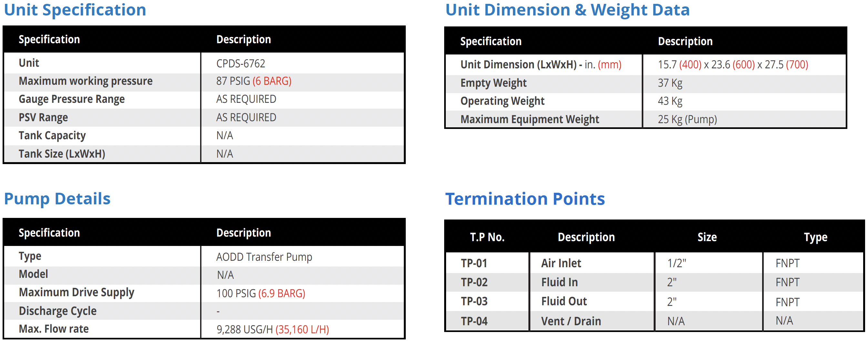Image resolution: width=868 pixels, height=342 pixels.
Task: Click the Pump Details heading
Action: [x=57, y=199]
